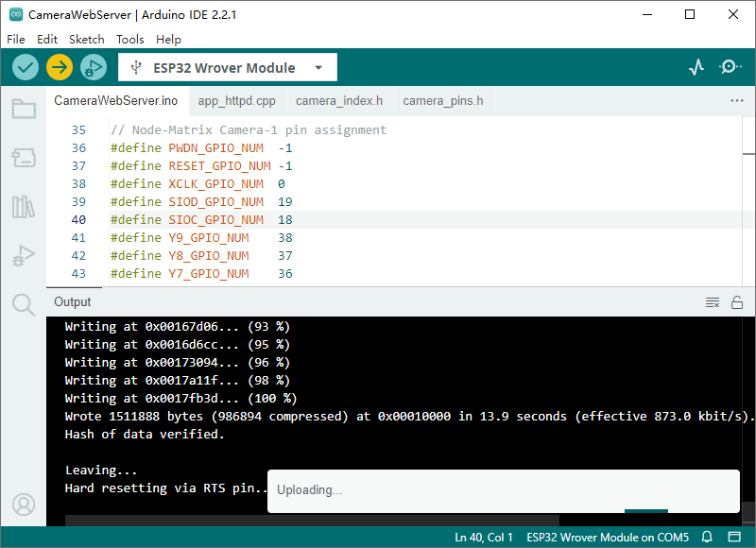Screen dimensions: 756x548
Task: Clear the Output panel contents
Action: pyautogui.click(x=713, y=302)
